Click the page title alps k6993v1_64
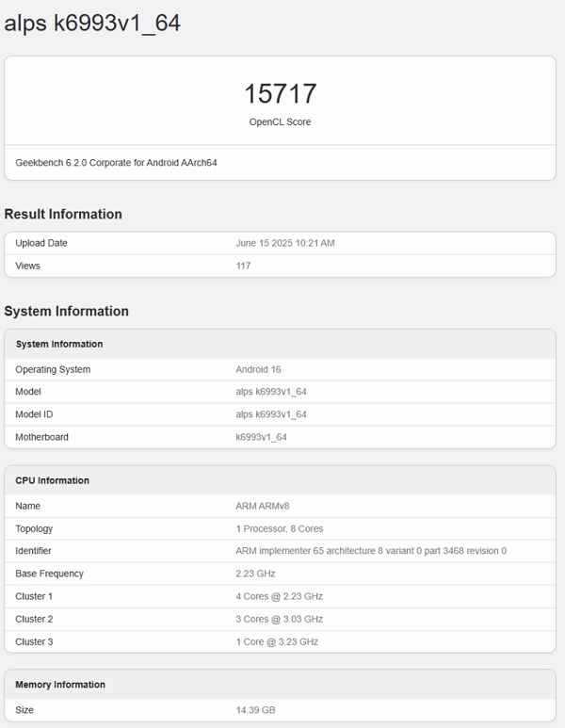The height and width of the screenshot is (728, 565). click(92, 24)
